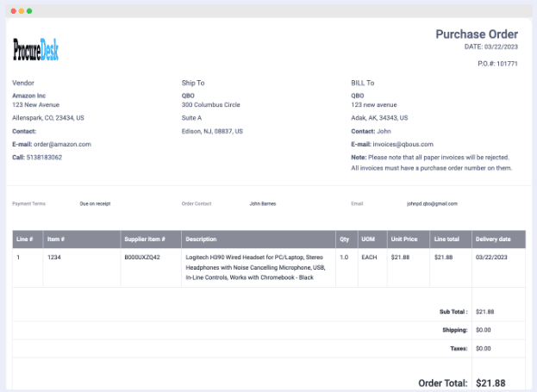The height and width of the screenshot is (392, 537).
Task: Click the Delivery date column header
Action: [492, 239]
